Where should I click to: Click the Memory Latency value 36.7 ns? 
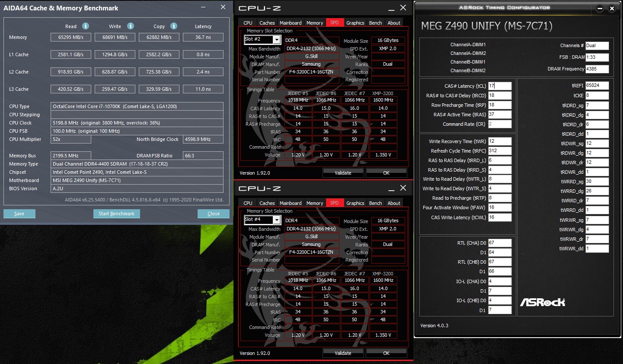[x=203, y=37]
